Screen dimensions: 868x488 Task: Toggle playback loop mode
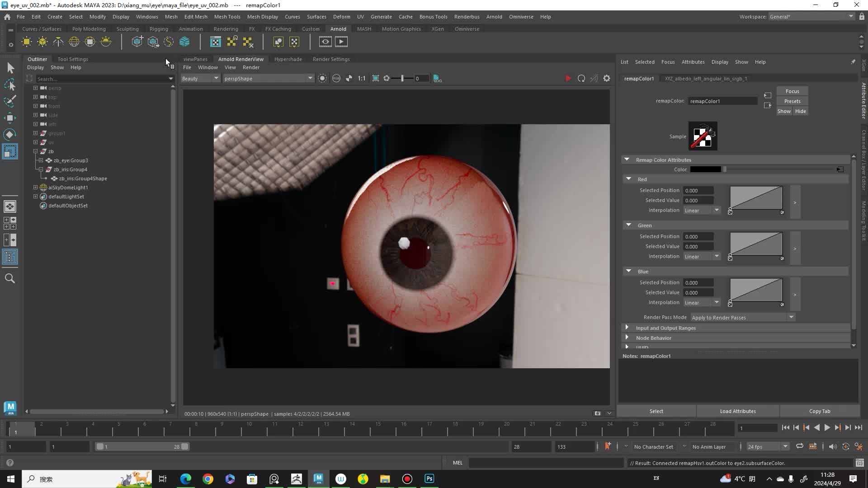800,446
